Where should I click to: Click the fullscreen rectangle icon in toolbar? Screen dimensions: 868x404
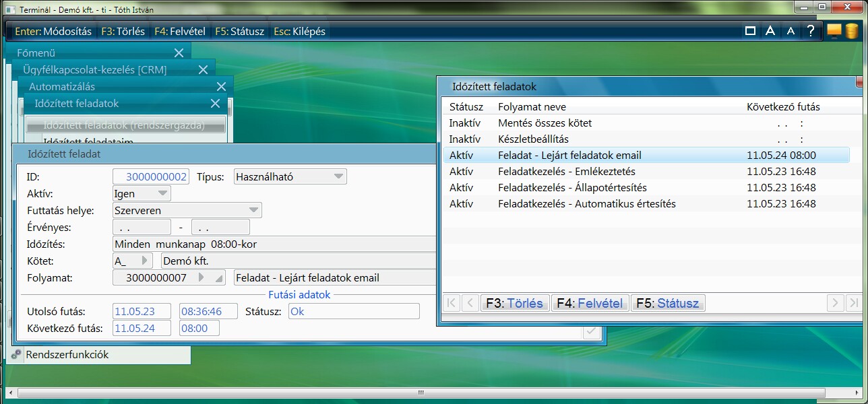(750, 31)
